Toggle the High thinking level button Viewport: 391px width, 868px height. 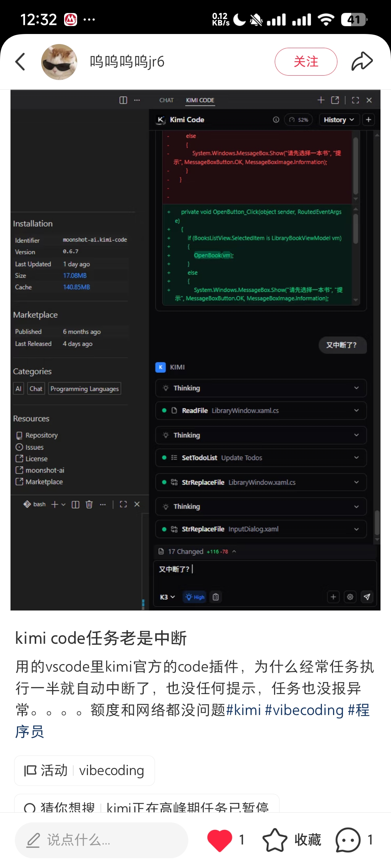[195, 597]
